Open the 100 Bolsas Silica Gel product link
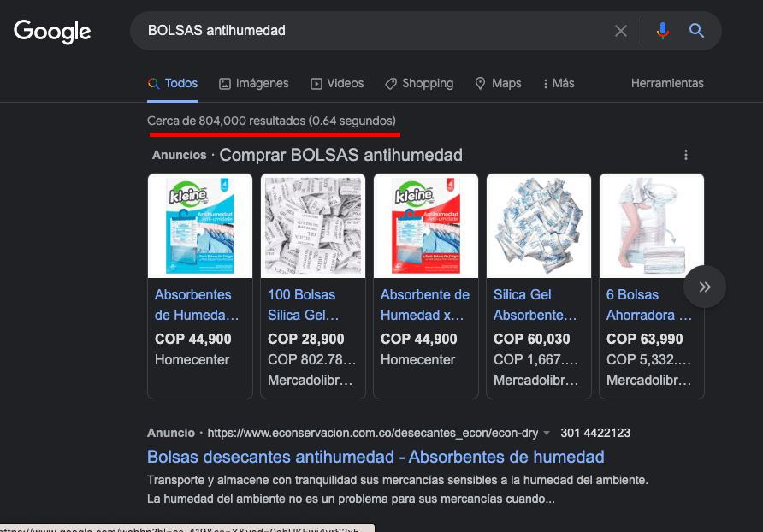Image resolution: width=763 pixels, height=532 pixels. (303, 304)
